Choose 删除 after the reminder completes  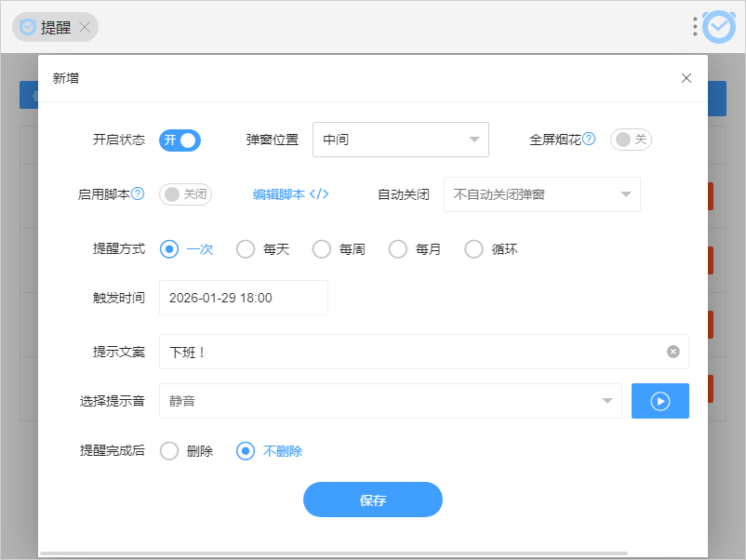(x=169, y=451)
